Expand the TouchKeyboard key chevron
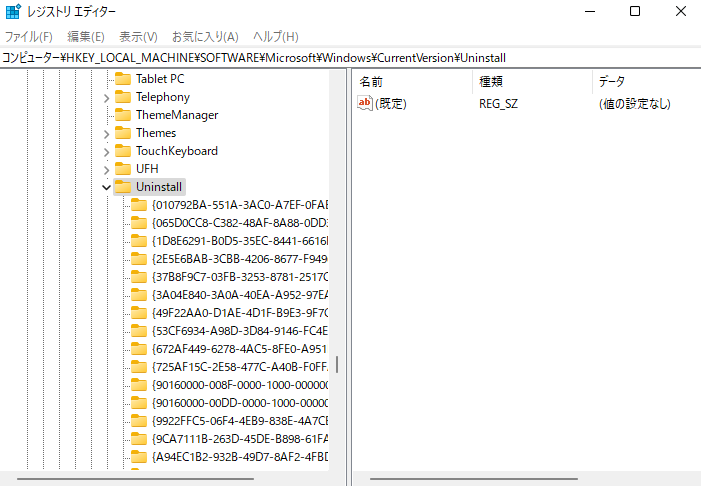 106,152
